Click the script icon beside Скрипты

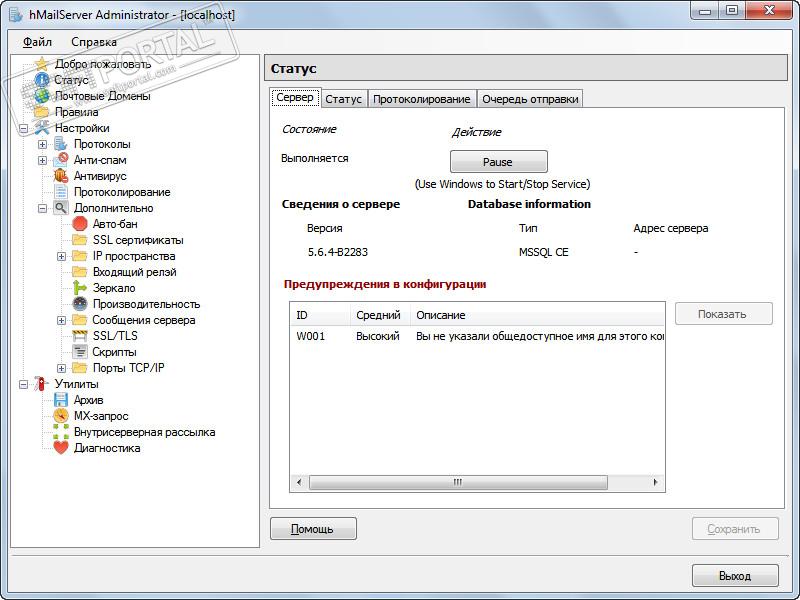tap(80, 352)
